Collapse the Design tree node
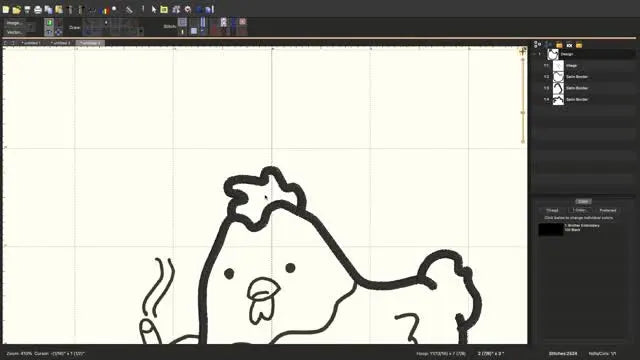The width and height of the screenshot is (640, 360). coord(534,54)
